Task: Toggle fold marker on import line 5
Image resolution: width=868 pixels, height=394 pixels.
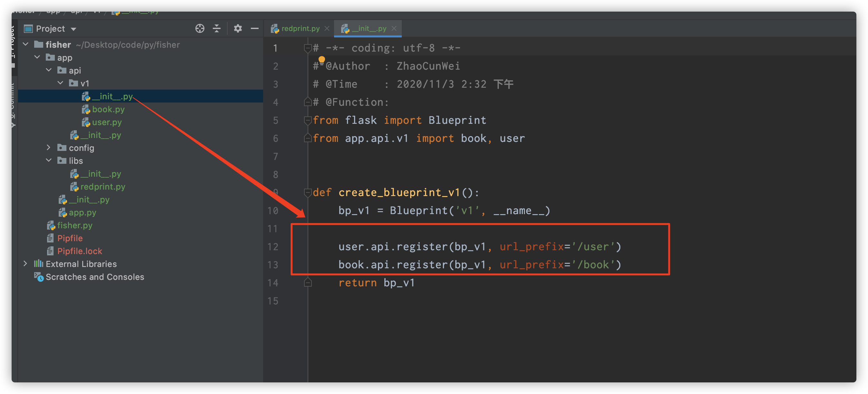Action: tap(307, 120)
